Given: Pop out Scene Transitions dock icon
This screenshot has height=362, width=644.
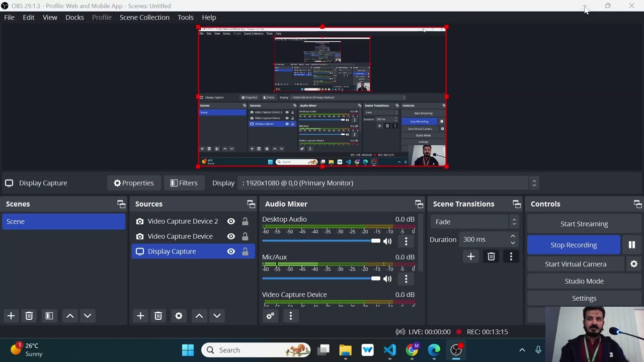Looking at the screenshot, I should [517, 204].
